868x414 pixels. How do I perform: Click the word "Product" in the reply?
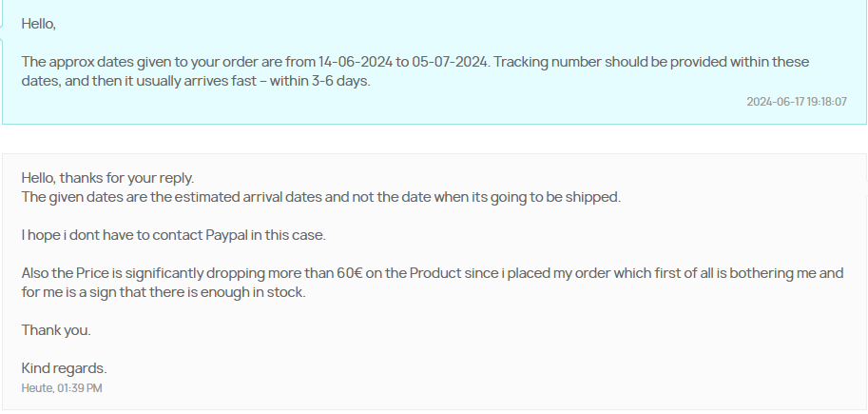pyautogui.click(x=434, y=273)
